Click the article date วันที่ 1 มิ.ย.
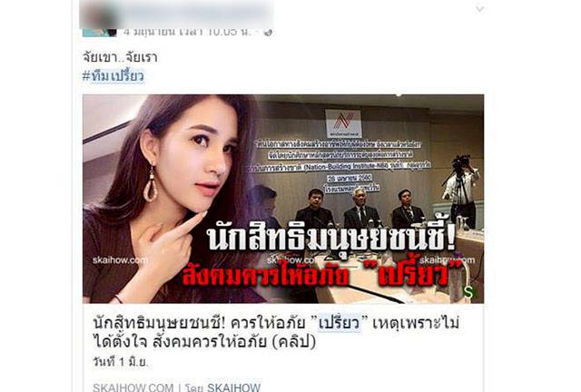 coord(121,362)
